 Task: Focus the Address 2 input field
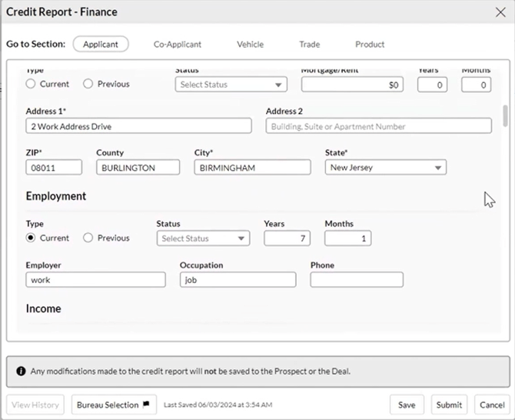pos(378,126)
